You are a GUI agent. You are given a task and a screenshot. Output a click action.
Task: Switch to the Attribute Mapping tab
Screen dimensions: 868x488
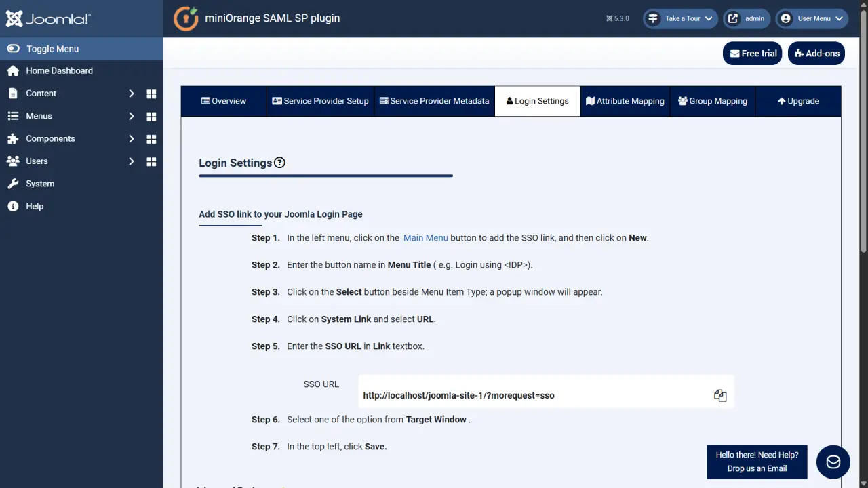coord(625,101)
